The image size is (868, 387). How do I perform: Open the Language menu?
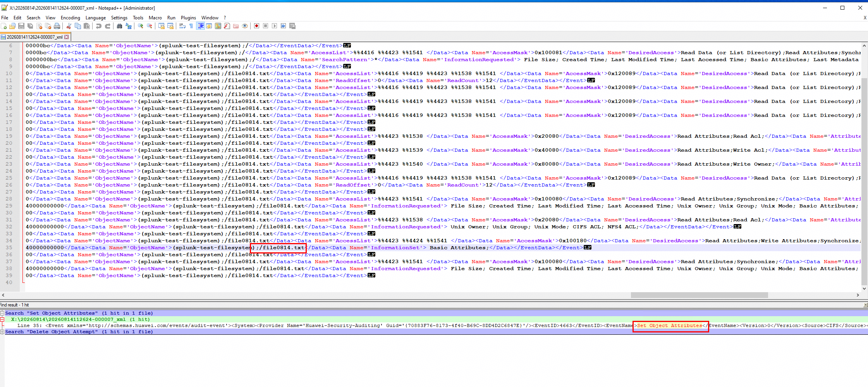(x=96, y=18)
